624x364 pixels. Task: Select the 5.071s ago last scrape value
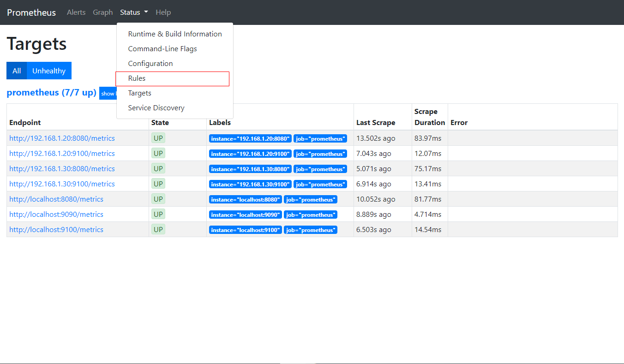tap(374, 169)
